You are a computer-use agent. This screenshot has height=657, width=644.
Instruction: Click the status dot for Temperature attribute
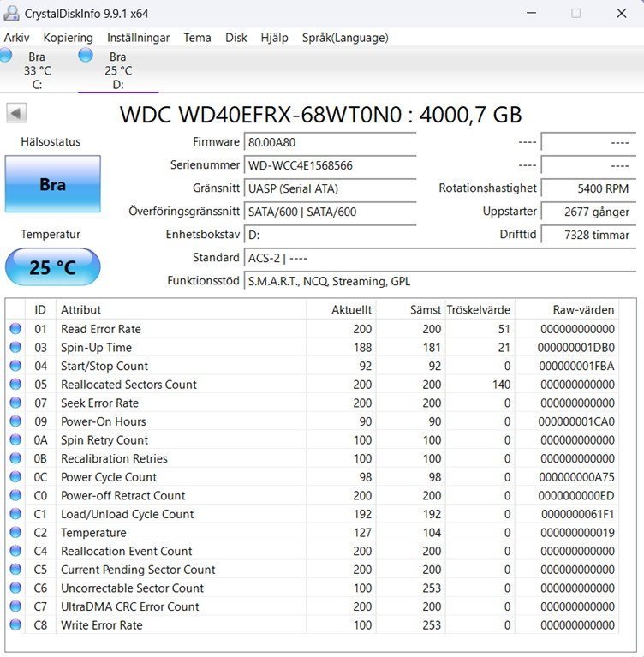(x=15, y=532)
